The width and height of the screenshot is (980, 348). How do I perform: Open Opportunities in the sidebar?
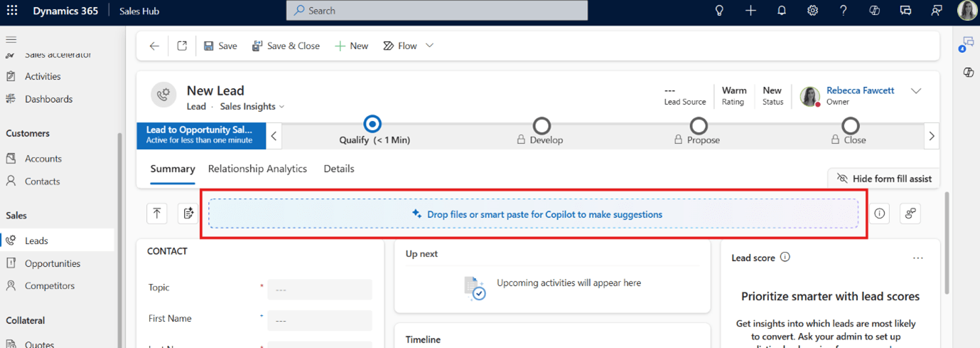point(53,263)
